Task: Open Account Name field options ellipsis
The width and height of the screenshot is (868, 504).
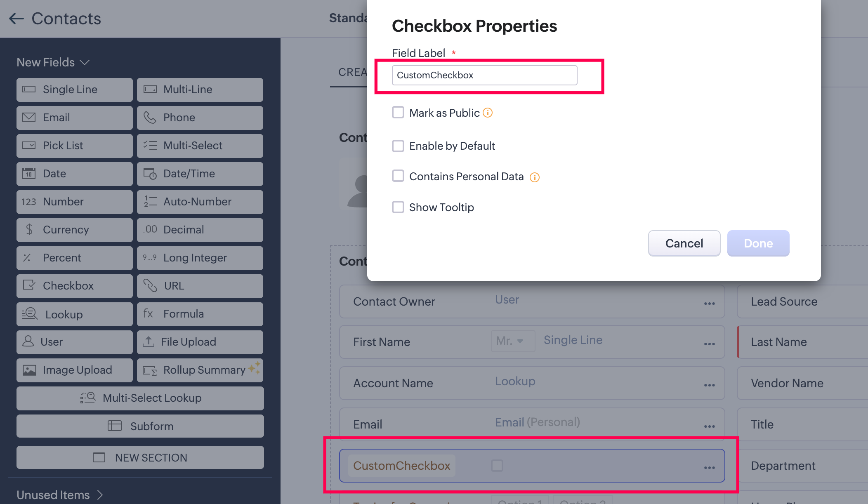Action: 709,385
